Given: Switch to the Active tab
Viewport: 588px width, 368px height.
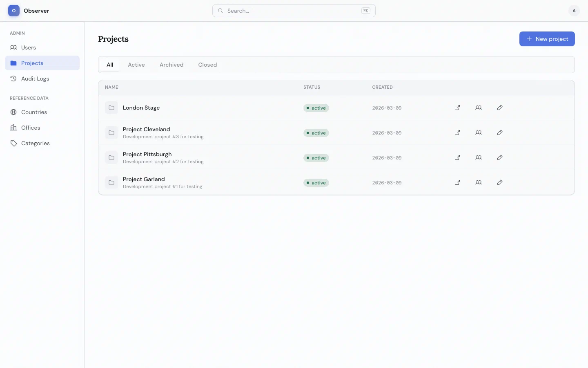Looking at the screenshot, I should click(136, 65).
